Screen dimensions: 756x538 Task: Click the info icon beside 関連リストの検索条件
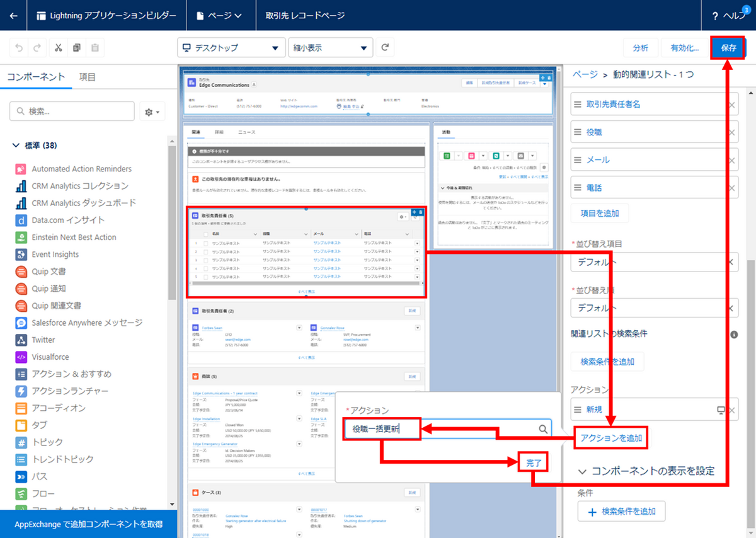tap(734, 334)
